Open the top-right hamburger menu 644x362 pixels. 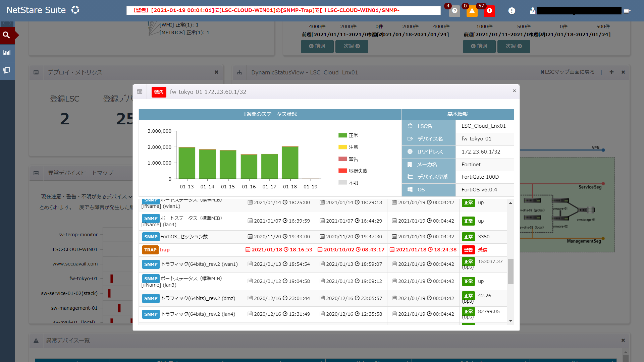click(x=627, y=11)
